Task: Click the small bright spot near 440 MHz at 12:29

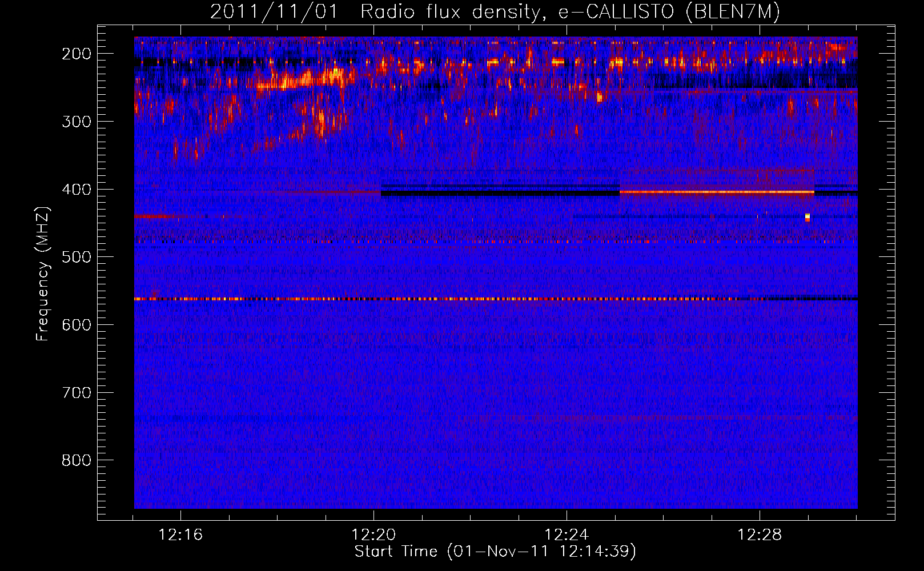Action: coord(808,217)
